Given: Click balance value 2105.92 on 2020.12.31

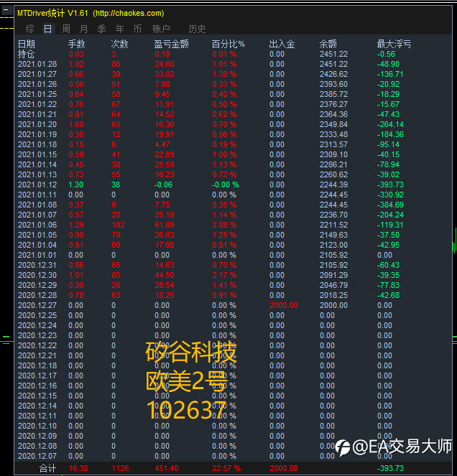Looking at the screenshot, I should pos(333,265).
